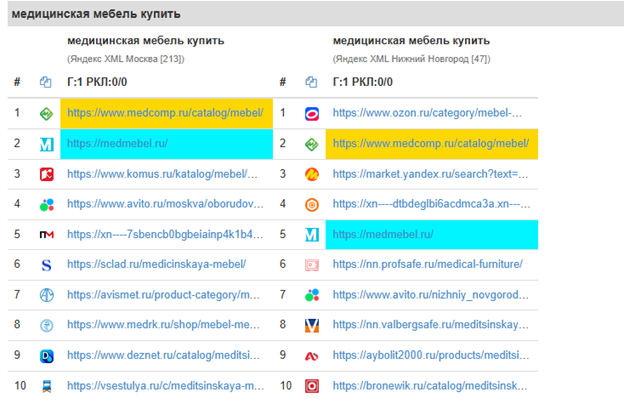Open the medcomp.ru link in the Moscow column
The height and width of the screenshot is (415, 624).
(165, 113)
